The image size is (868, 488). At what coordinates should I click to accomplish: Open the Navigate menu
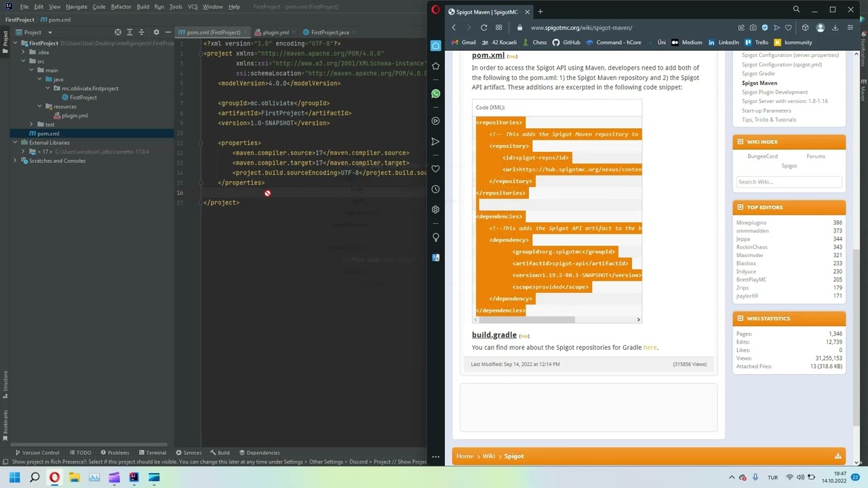click(76, 7)
